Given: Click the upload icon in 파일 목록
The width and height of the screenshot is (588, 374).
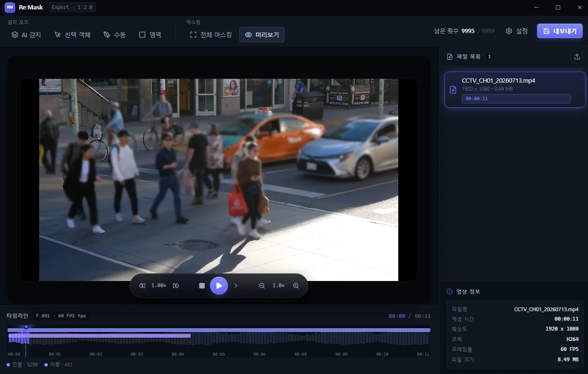Looking at the screenshot, I should (x=577, y=57).
